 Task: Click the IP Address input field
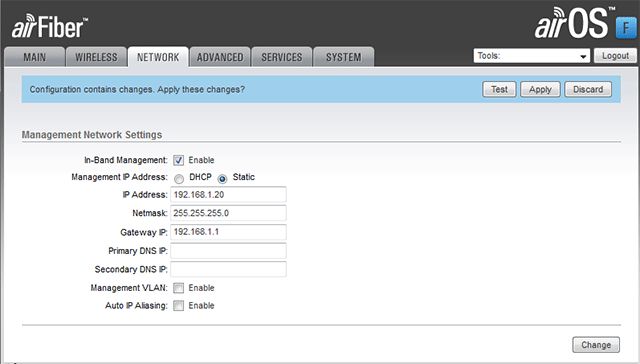(x=228, y=195)
